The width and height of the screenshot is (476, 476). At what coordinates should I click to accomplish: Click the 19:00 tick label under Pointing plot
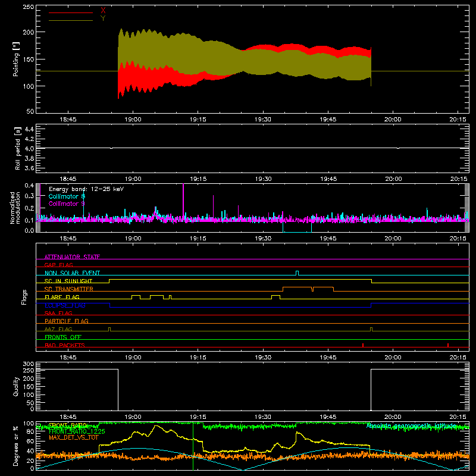click(x=133, y=120)
